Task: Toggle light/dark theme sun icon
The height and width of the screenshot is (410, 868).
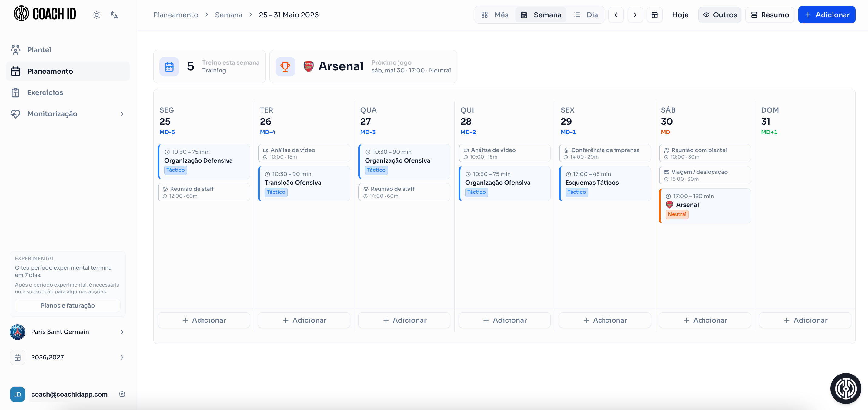Action: [x=97, y=15]
